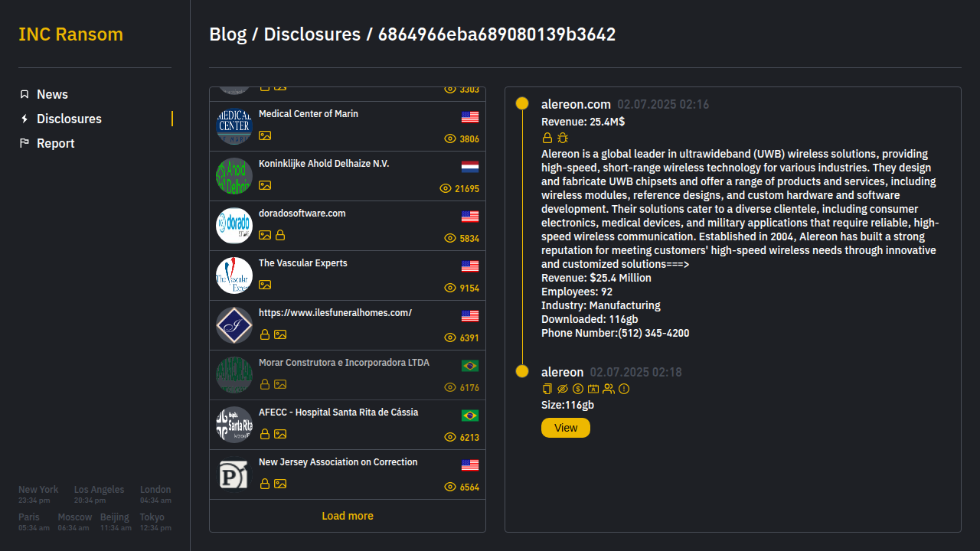The image size is (980, 551).
Task: Click Medical Center of Marin logo thumbnail
Action: (234, 126)
